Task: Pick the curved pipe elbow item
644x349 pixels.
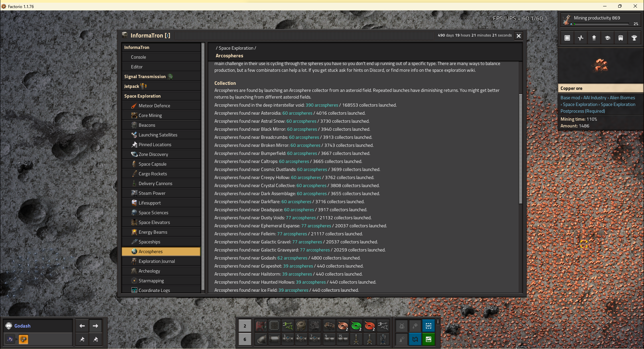Action: point(261,339)
